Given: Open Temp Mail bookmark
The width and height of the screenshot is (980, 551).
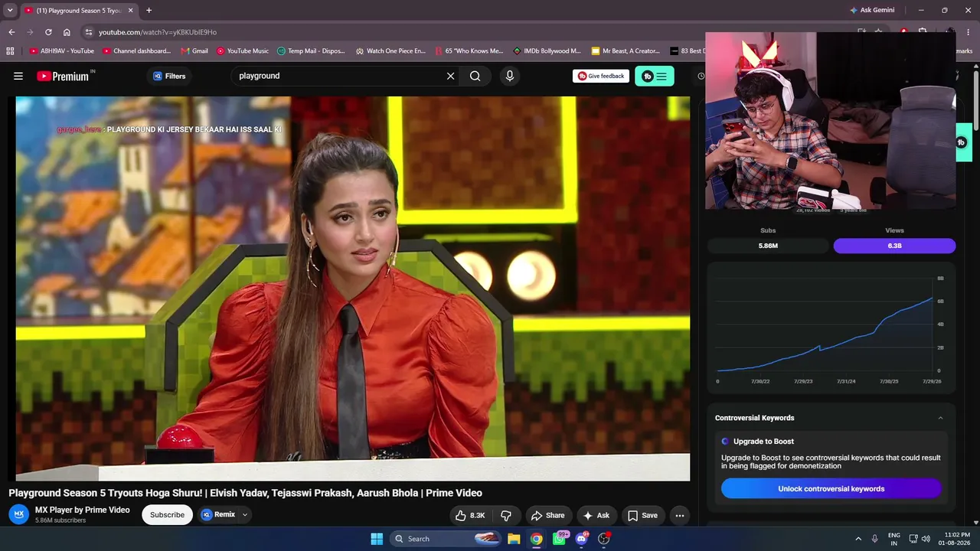Looking at the screenshot, I should [312, 51].
